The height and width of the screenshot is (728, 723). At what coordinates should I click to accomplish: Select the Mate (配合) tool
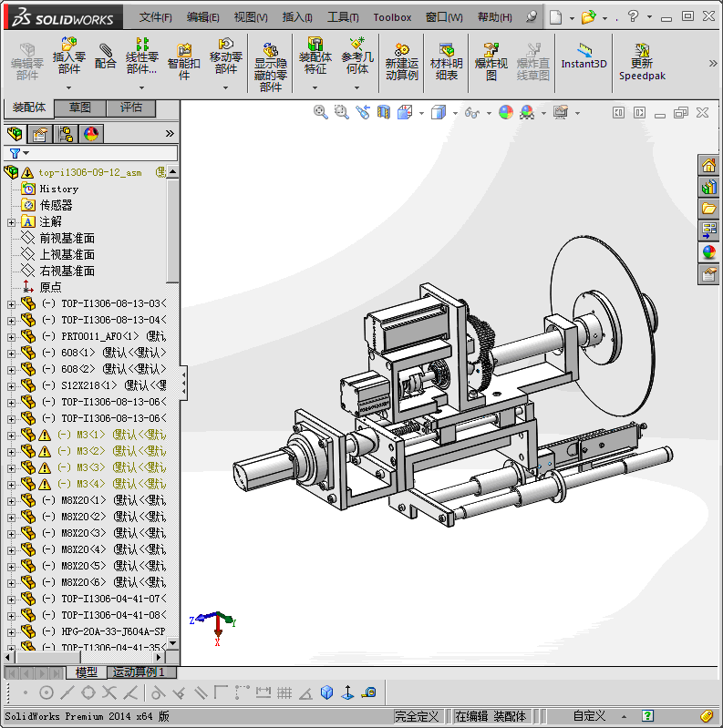pos(106,56)
